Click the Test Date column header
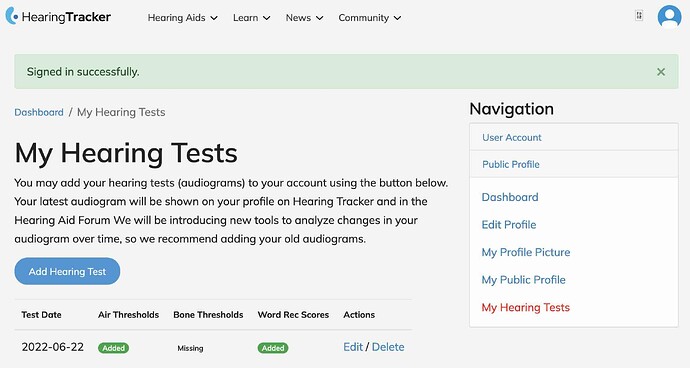This screenshot has width=690, height=368. (41, 315)
